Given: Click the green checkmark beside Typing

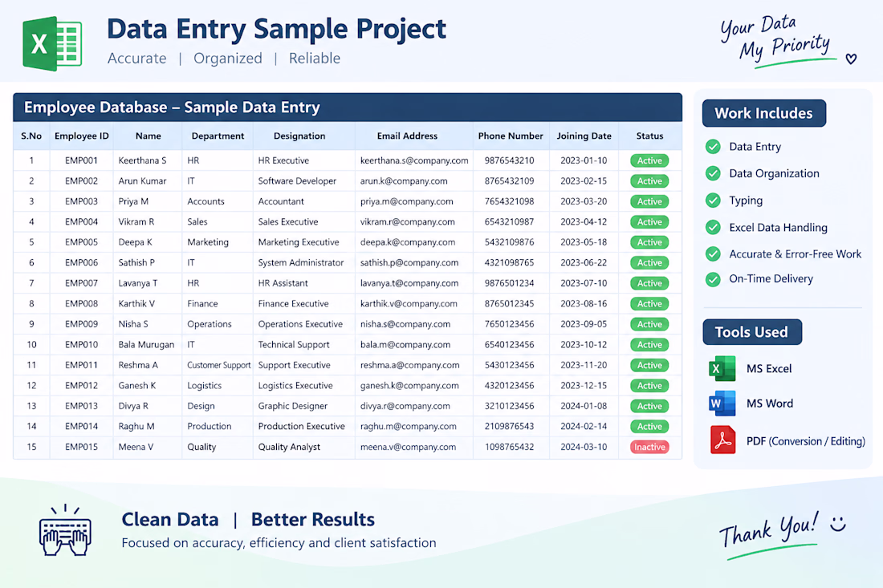Looking at the screenshot, I should [x=713, y=201].
